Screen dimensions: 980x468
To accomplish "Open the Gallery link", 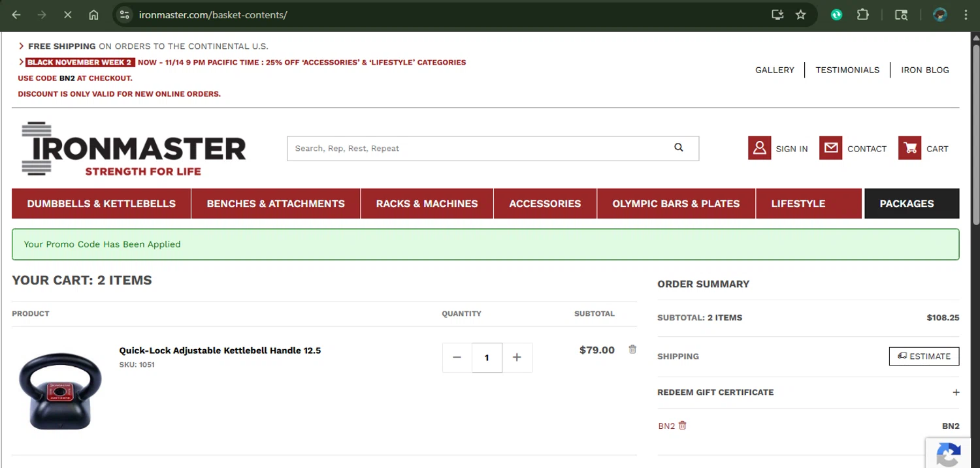I will pyautogui.click(x=775, y=70).
